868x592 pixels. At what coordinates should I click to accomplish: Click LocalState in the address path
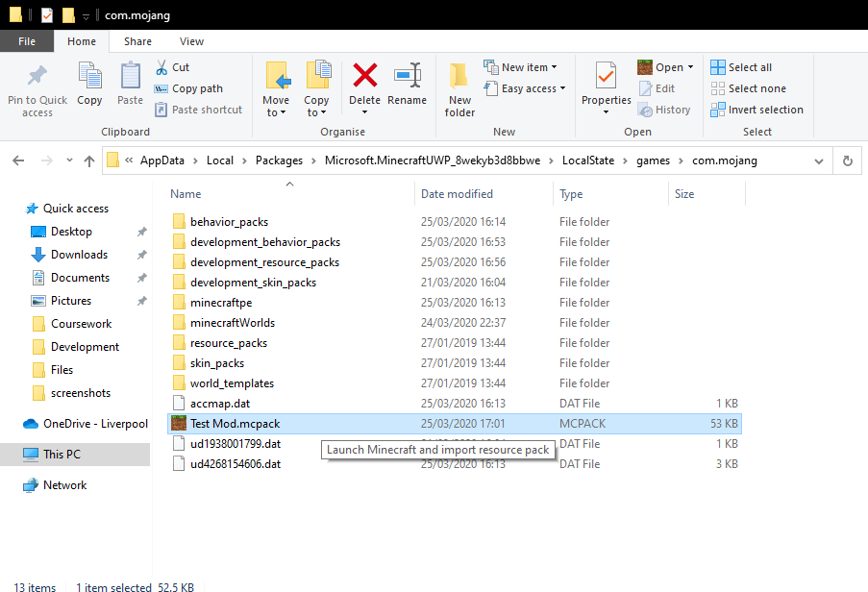pyautogui.click(x=588, y=160)
